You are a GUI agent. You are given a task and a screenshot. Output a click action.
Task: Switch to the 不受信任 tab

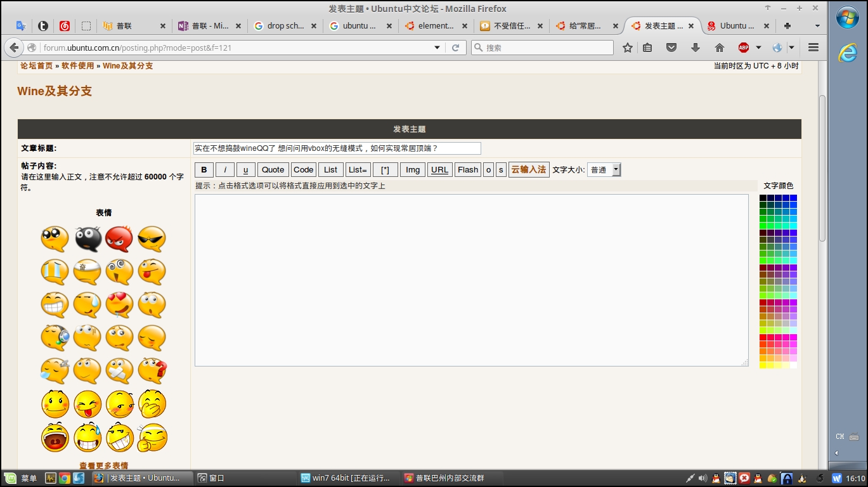coord(511,26)
